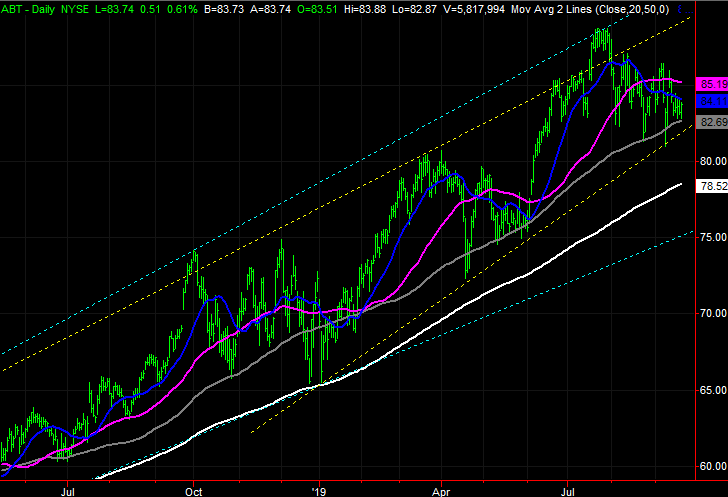Click the 60.00 price axis label

[x=713, y=466]
